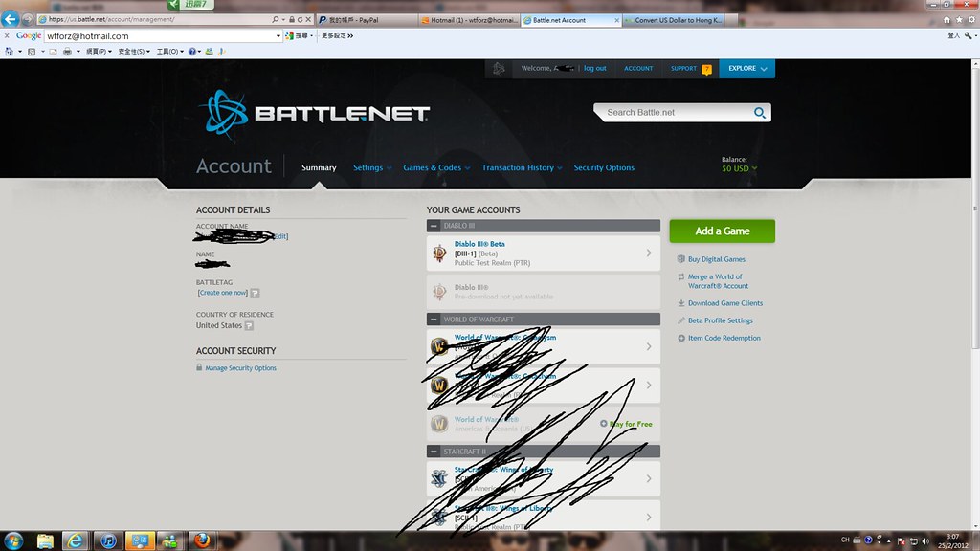This screenshot has width=980, height=551.
Task: Click the browser forward arrow button
Action: point(28,19)
